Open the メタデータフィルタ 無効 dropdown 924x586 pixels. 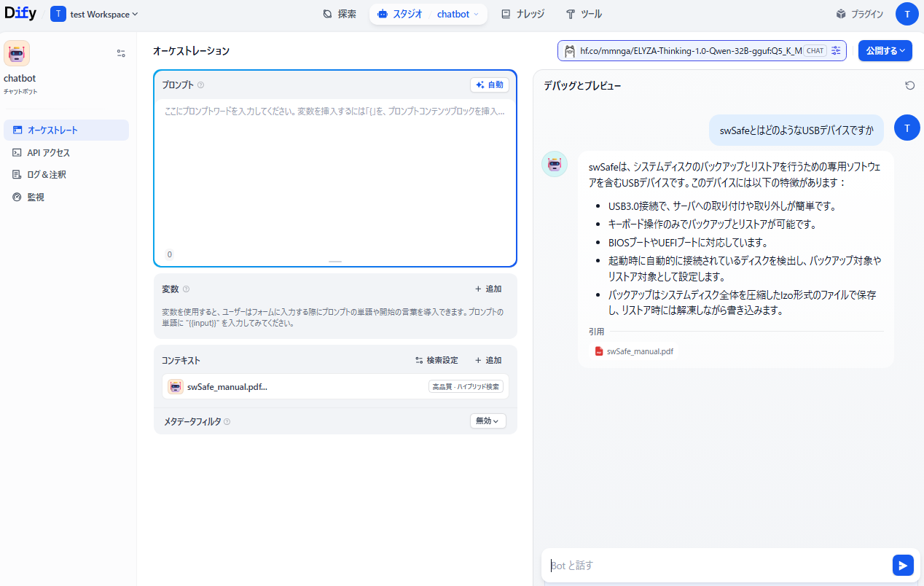(488, 421)
